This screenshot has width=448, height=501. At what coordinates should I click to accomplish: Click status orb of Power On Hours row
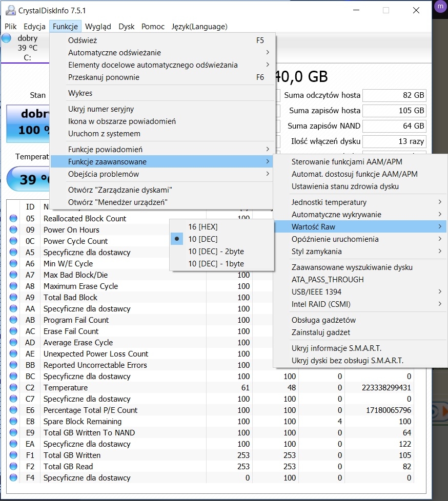[13, 229]
